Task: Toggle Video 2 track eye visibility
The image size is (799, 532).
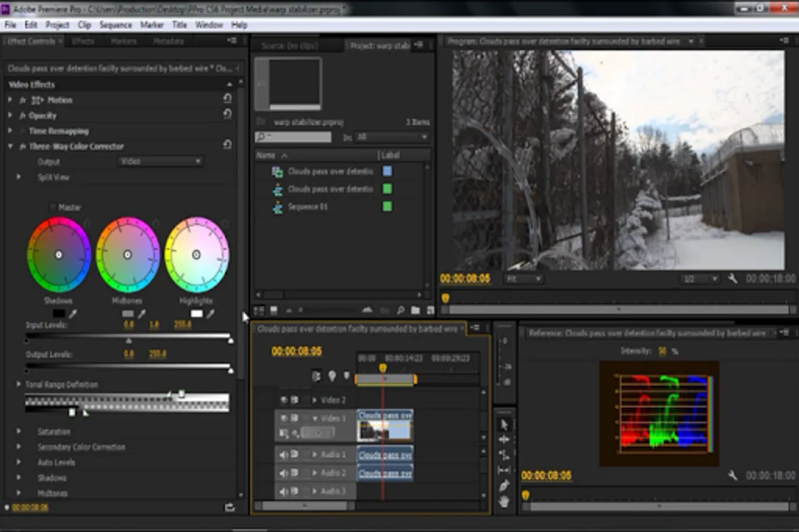Action: pyautogui.click(x=283, y=400)
